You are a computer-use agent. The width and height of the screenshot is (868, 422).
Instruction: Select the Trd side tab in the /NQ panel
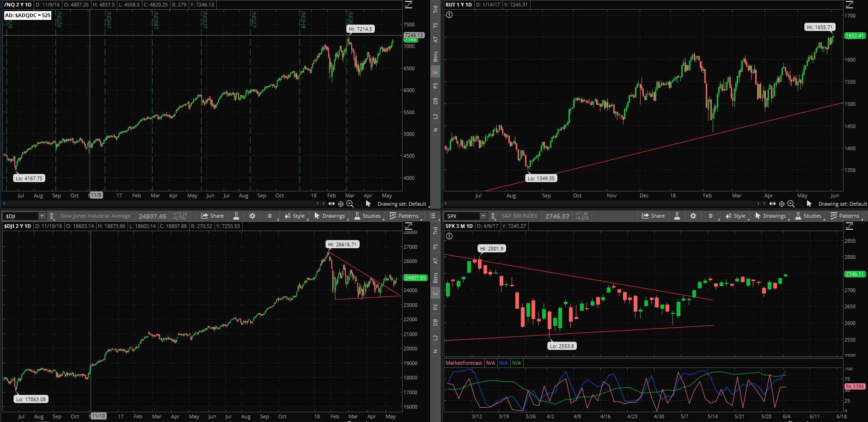point(435,9)
